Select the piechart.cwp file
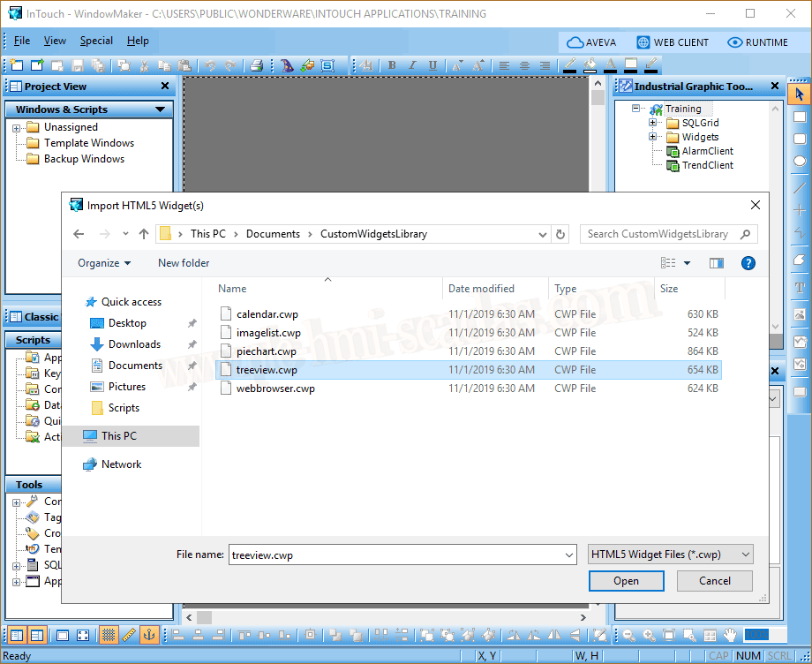The height and width of the screenshot is (664, 812). tap(266, 351)
